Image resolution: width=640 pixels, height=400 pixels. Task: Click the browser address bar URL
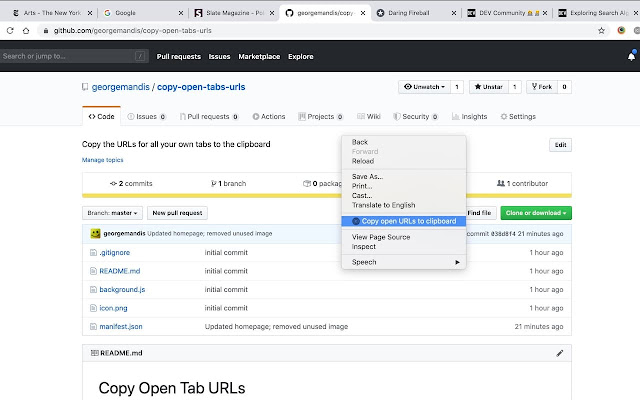point(133,31)
